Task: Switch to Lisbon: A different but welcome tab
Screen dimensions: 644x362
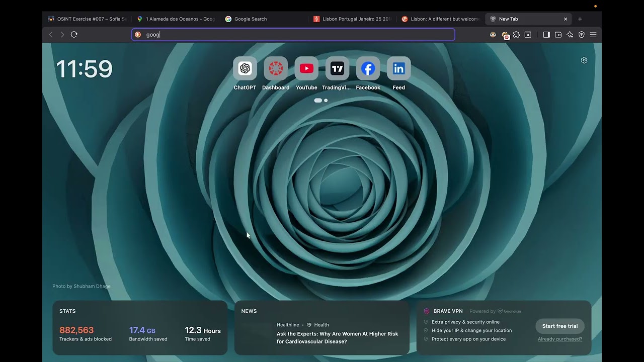Action: click(441, 19)
